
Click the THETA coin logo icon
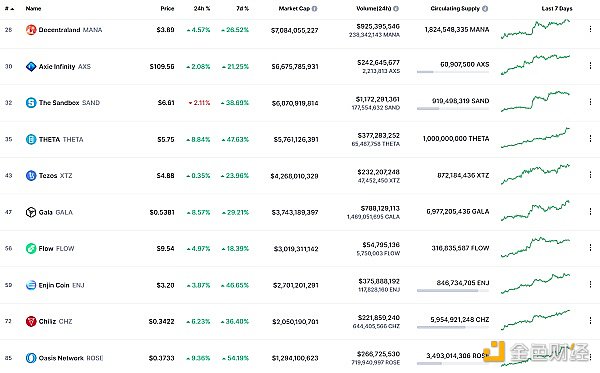pos(31,139)
